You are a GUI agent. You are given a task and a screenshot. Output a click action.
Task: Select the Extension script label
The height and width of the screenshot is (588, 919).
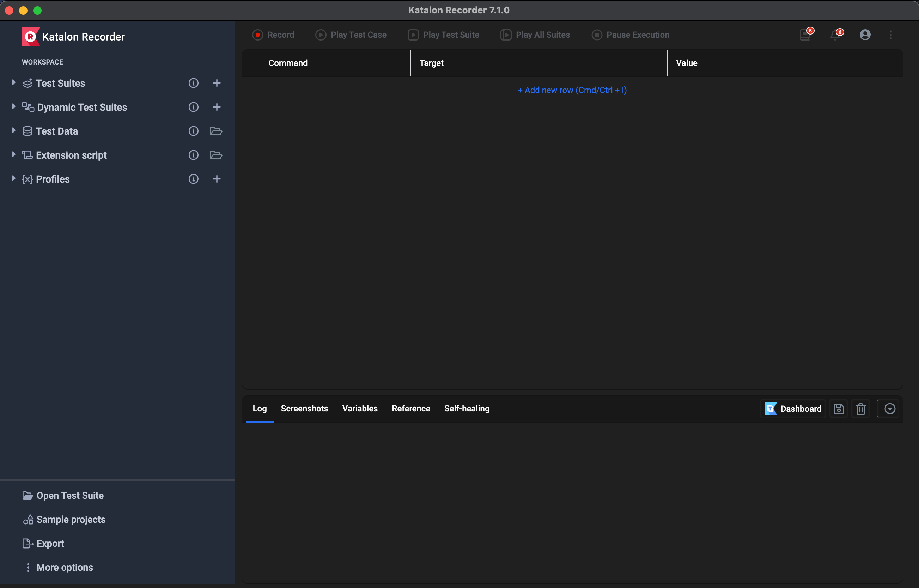(72, 155)
